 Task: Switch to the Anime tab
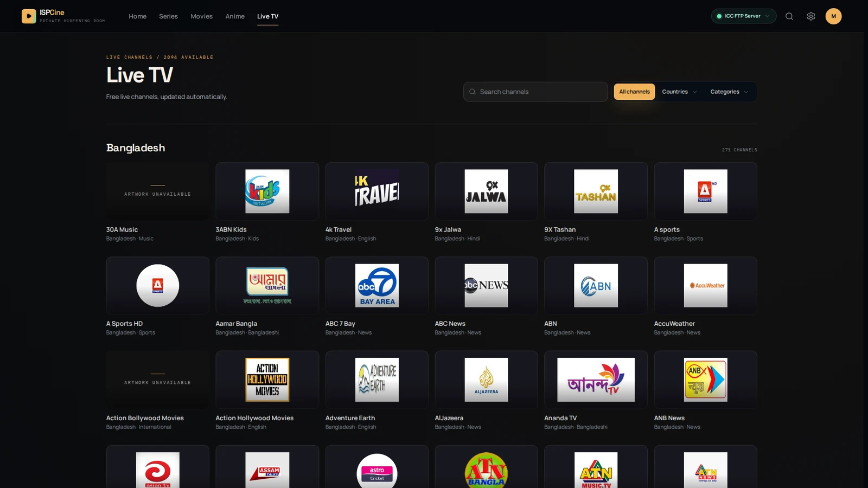click(x=235, y=16)
